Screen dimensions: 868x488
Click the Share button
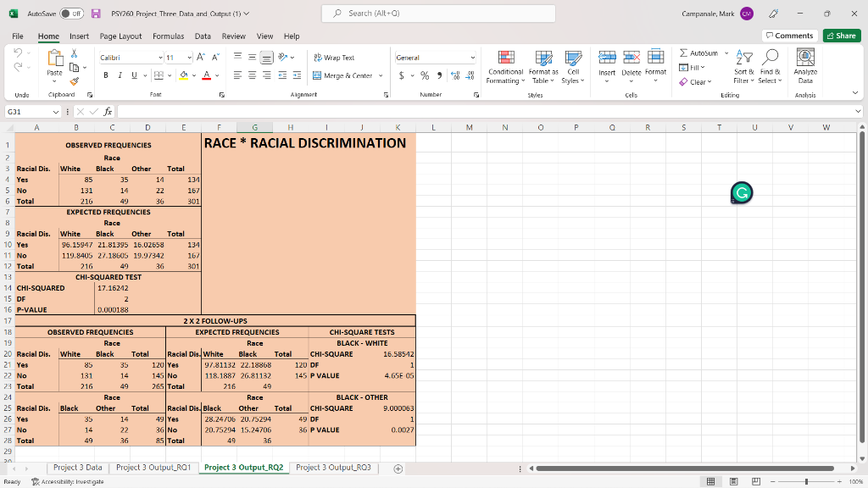[x=840, y=36]
